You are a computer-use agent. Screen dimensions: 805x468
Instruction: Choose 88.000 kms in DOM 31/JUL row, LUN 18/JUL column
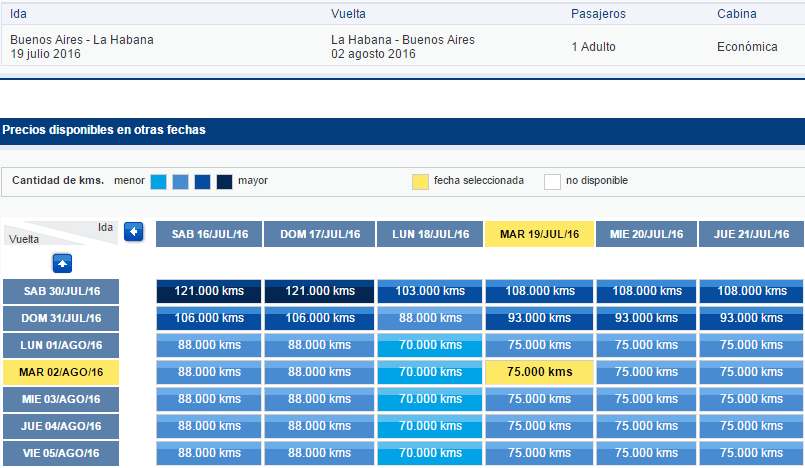430,318
